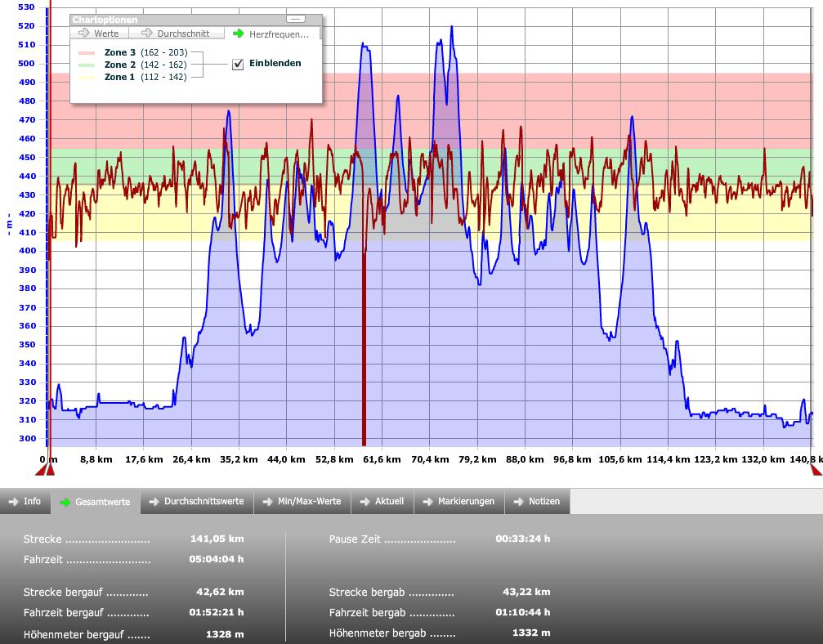Image resolution: width=823 pixels, height=644 pixels.
Task: Click the arrow icon beside Notizen
Action: coord(519,502)
